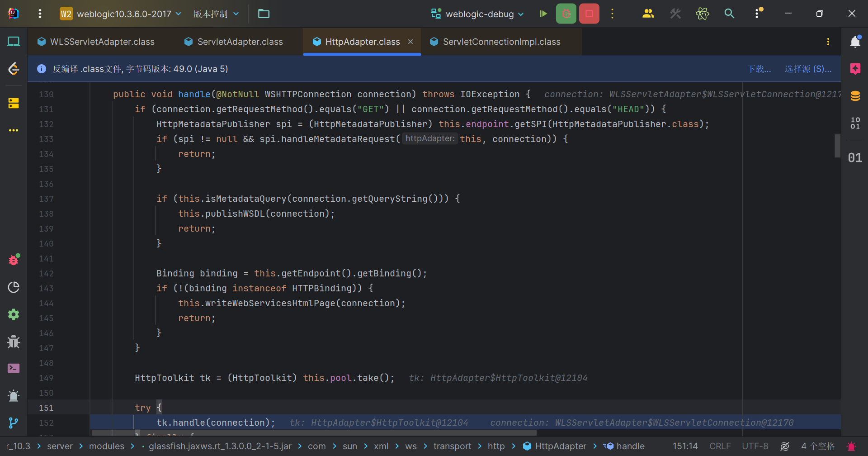
Task: Open Search Everywhere magnifier
Action: (729, 14)
